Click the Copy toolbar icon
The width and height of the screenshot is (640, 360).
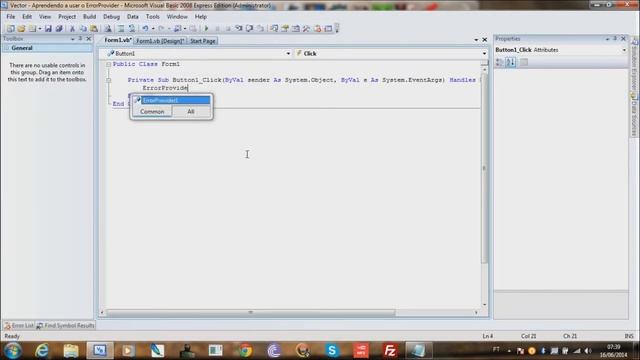(x=83, y=29)
